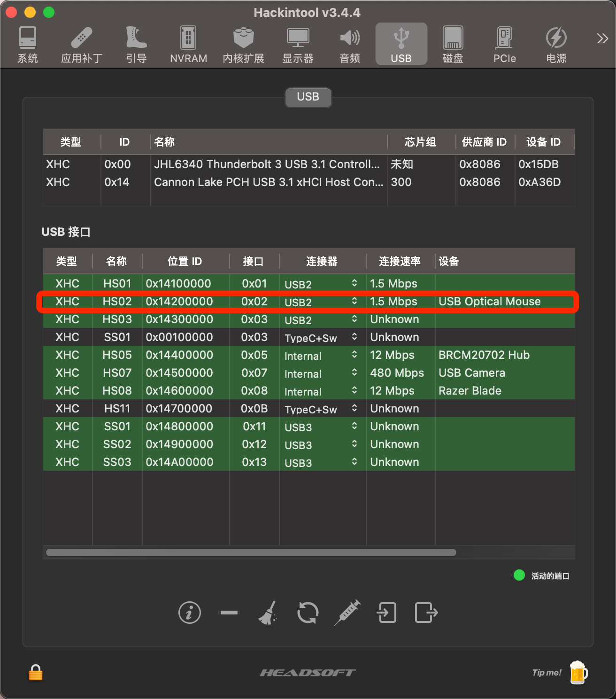Sort ports by 设备 column header
616x699 pixels.
point(505,261)
